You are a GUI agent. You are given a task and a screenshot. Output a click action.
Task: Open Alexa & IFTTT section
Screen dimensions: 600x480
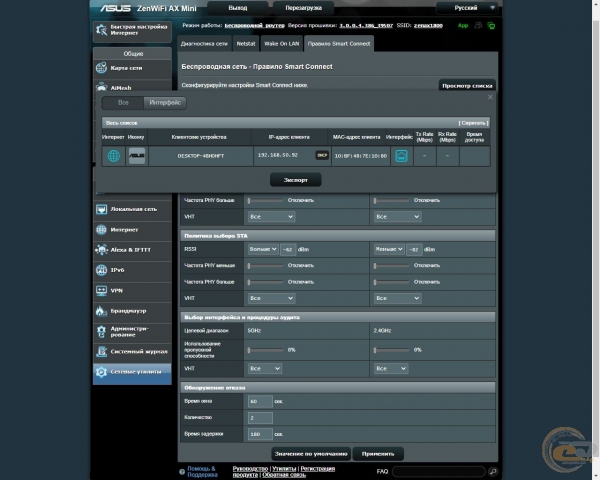point(132,250)
